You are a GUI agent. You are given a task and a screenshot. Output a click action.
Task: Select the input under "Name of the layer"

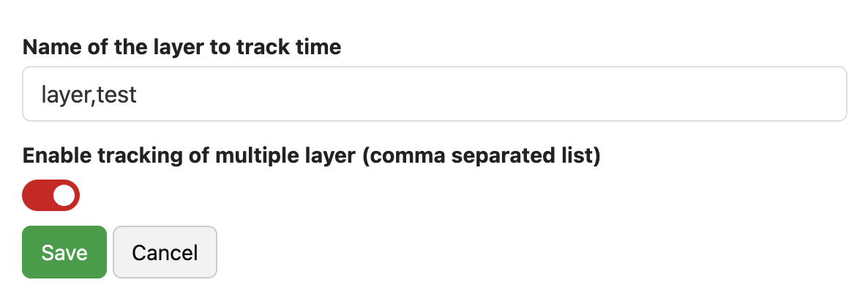(x=434, y=94)
